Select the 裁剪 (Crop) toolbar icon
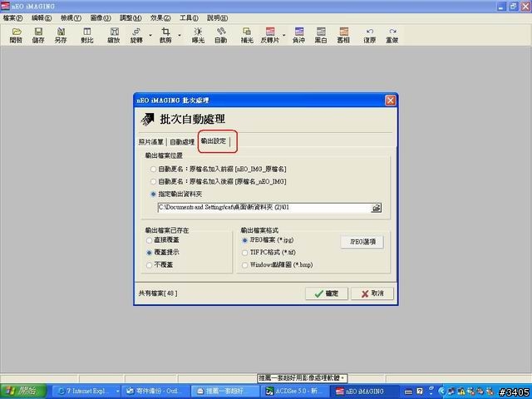Viewport: 532px width, 399px height. pos(165,35)
